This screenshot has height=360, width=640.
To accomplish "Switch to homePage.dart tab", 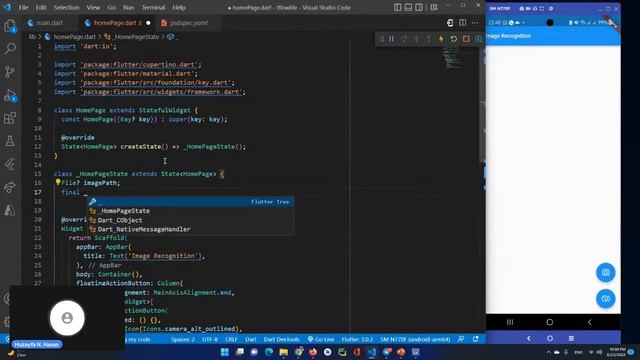I will tap(117, 23).
